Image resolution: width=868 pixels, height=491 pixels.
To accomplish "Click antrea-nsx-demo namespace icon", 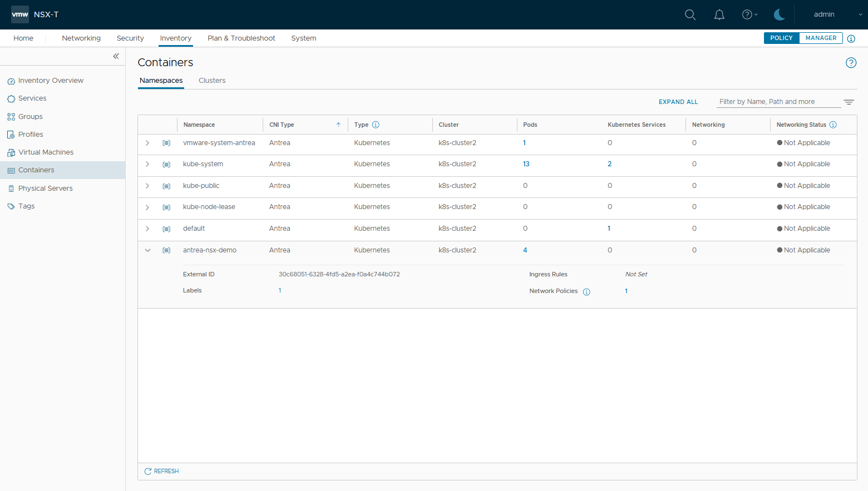I will pos(166,250).
